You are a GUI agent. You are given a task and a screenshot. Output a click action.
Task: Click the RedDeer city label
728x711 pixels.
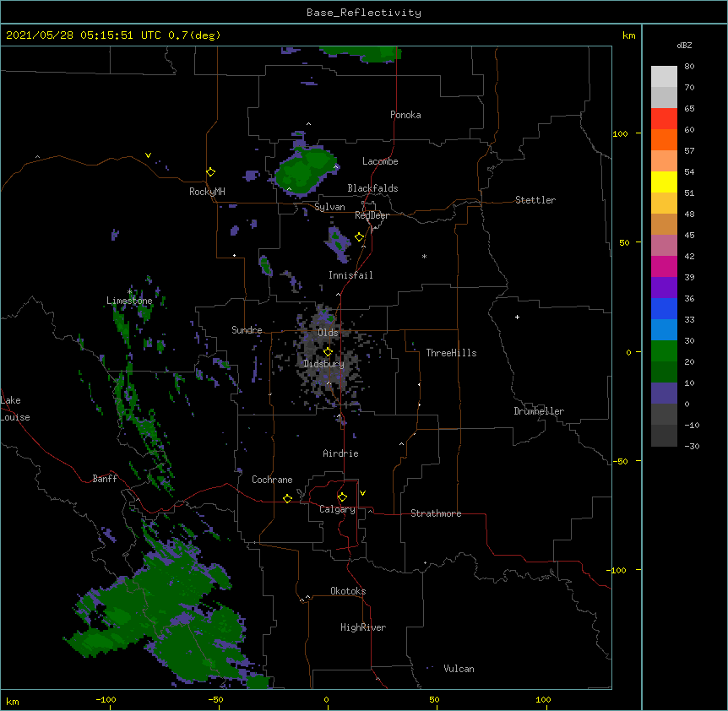372,215
